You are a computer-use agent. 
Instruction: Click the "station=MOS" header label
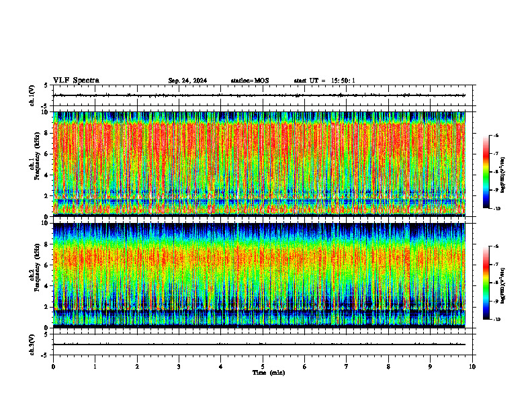(x=250, y=81)
